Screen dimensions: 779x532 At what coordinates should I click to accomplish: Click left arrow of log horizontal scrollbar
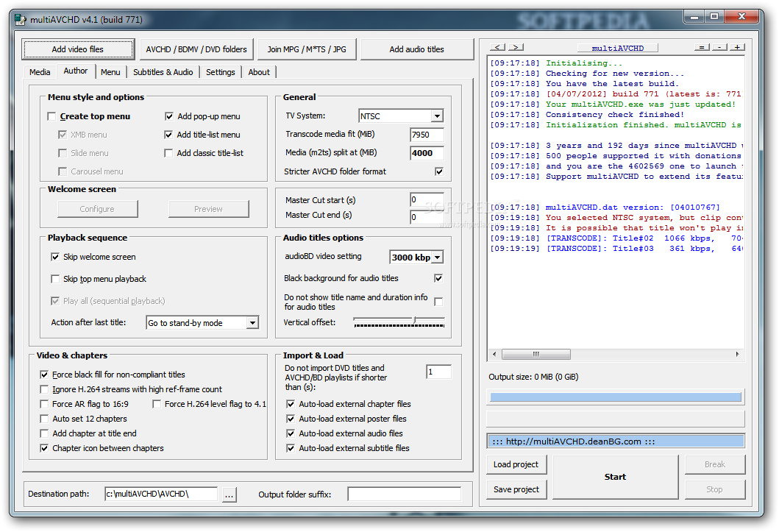tap(494, 354)
